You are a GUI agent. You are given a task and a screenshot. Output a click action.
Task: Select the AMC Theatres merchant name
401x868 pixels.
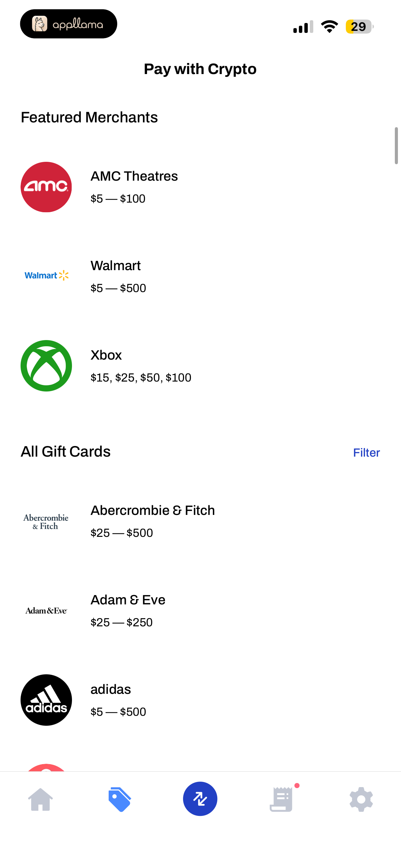tap(134, 176)
